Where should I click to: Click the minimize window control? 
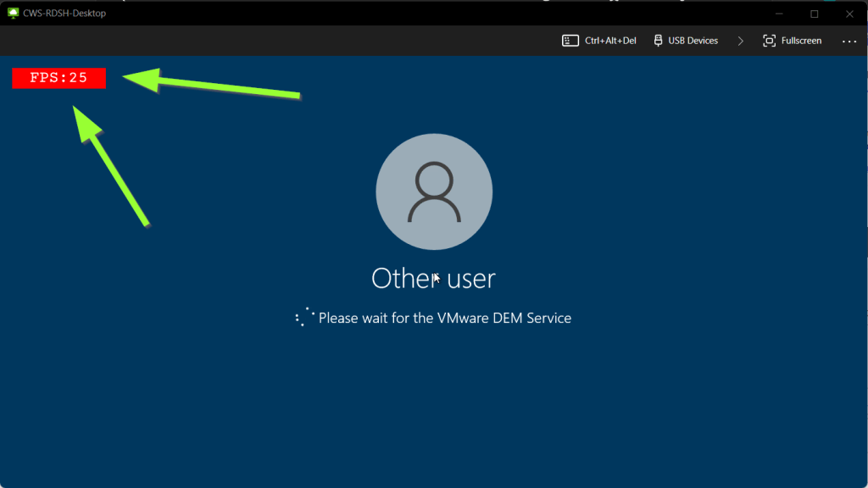coord(777,14)
